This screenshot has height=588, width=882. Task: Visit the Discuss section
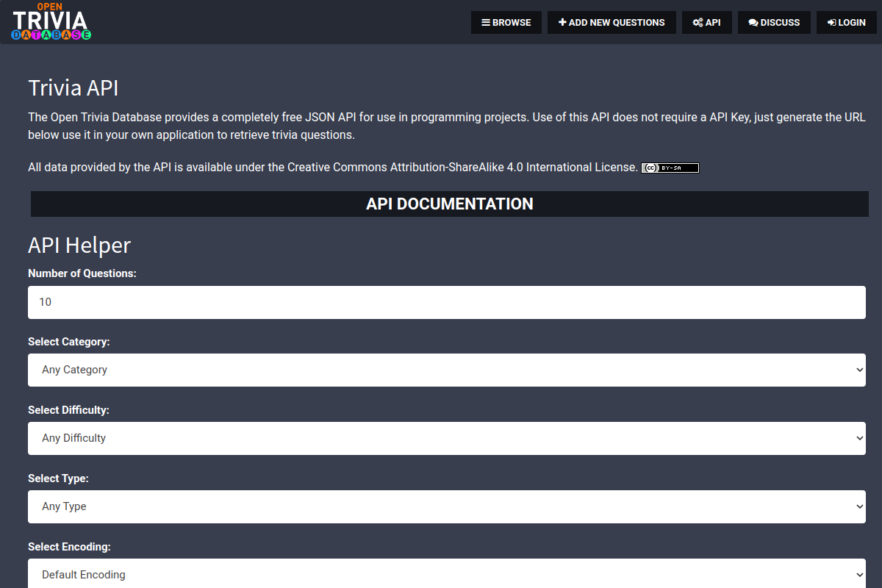pos(774,22)
